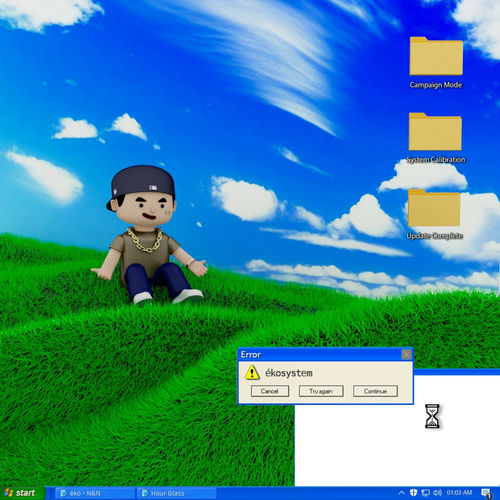Expand hidden system tray icons chevron
This screenshot has width=500, height=500.
[402, 492]
